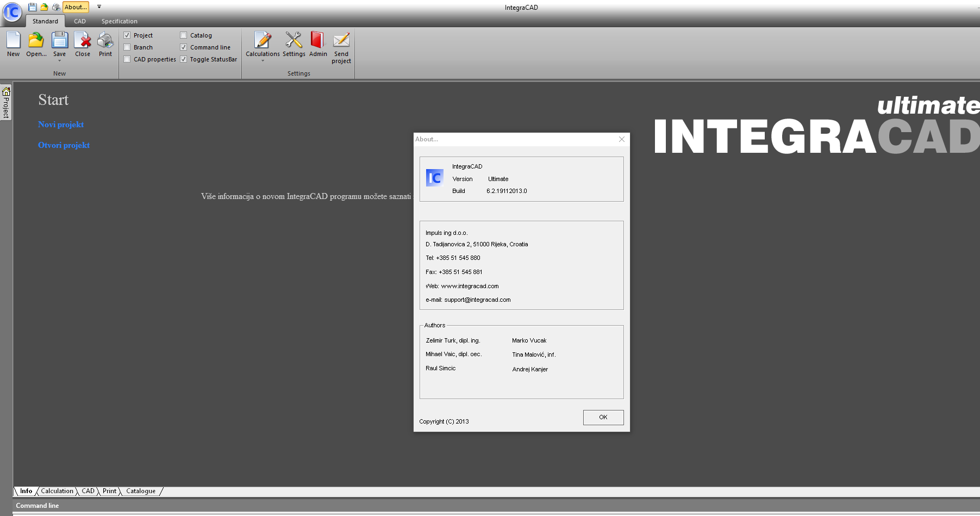Open Settings with the crossed tools icon

tap(294, 41)
